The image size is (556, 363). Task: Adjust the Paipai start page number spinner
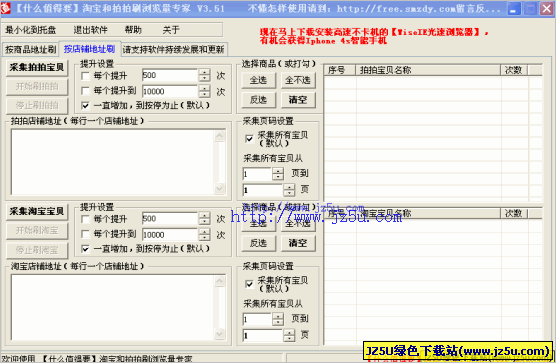[278, 174]
